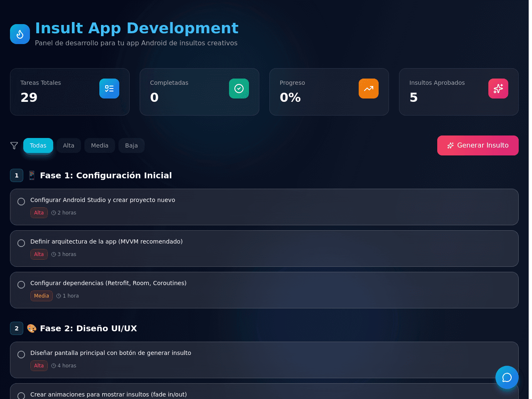Check off 'Definir arquitectura de la app' task
This screenshot has width=532, height=399.
[21, 243]
